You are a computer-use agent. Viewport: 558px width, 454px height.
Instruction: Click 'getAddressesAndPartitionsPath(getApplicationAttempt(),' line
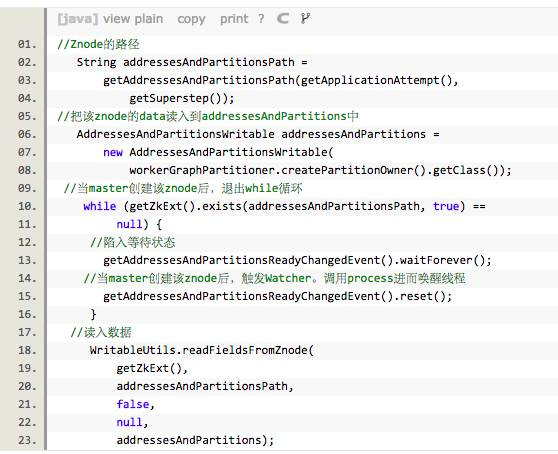coord(281,80)
